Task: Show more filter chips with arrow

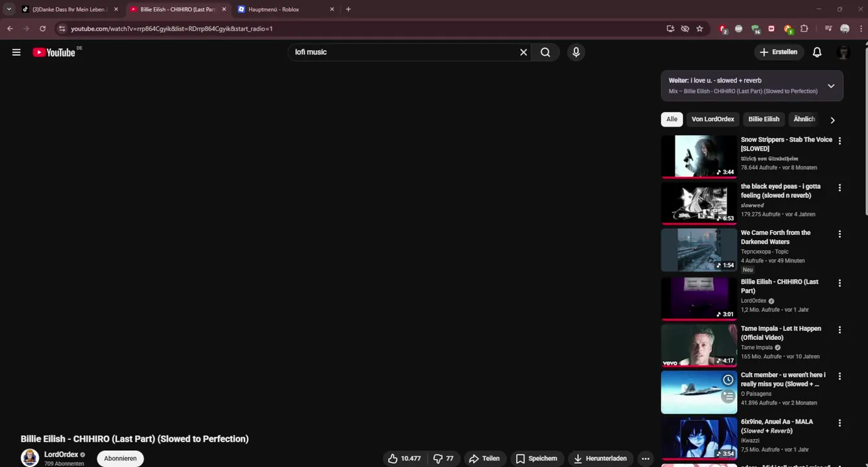Action: coord(832,120)
